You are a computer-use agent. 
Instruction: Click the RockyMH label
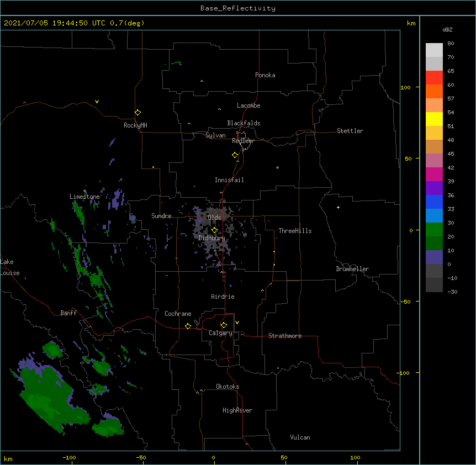tap(135, 125)
